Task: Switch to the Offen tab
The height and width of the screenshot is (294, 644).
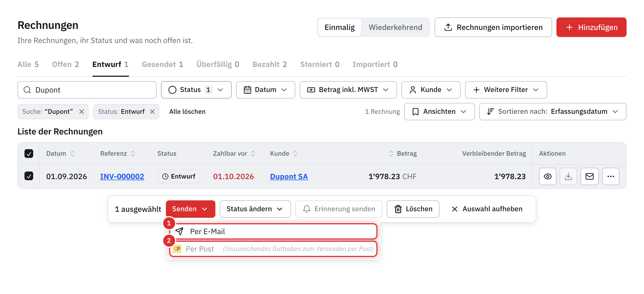Action: (x=66, y=65)
